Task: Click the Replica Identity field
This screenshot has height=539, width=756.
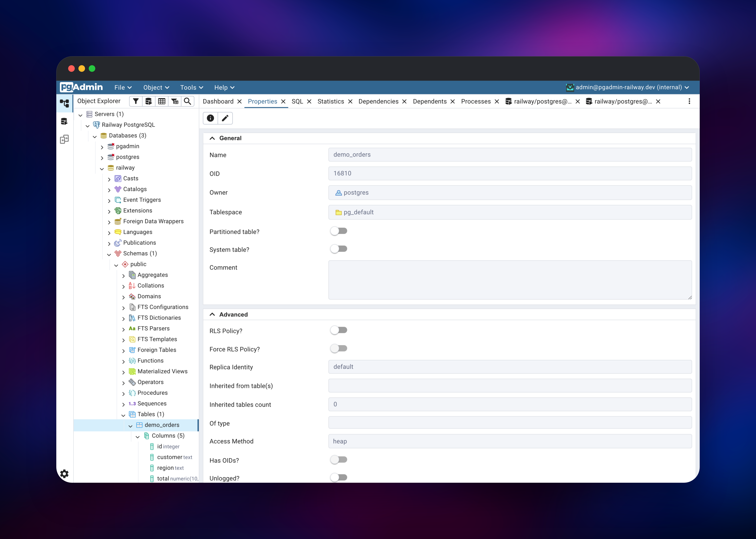Action: pyautogui.click(x=510, y=367)
